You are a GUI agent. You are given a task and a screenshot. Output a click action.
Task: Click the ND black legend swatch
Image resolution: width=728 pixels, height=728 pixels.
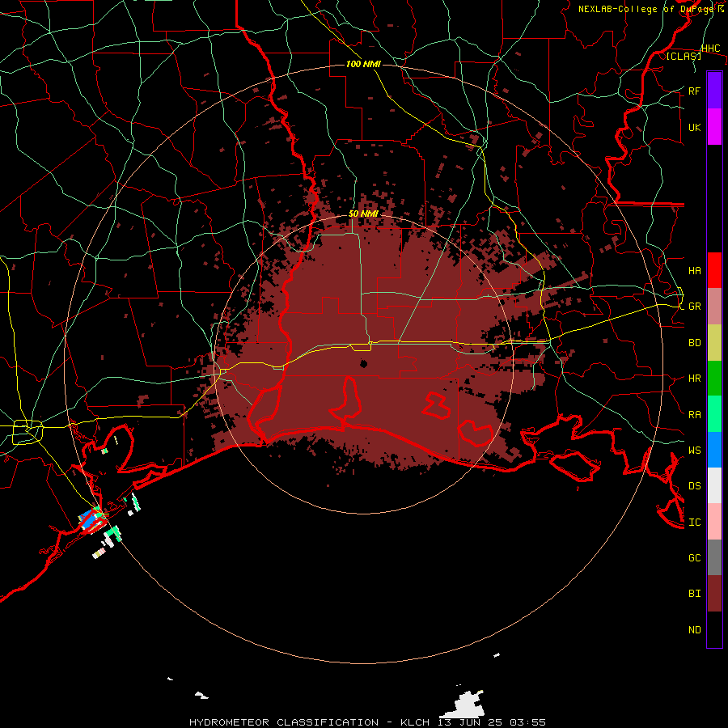(x=714, y=629)
